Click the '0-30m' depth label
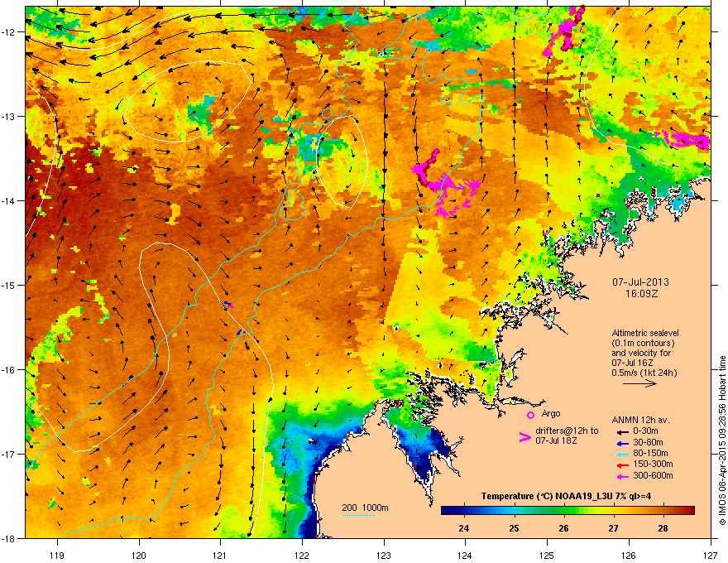The width and height of the screenshot is (728, 563). coord(645,431)
